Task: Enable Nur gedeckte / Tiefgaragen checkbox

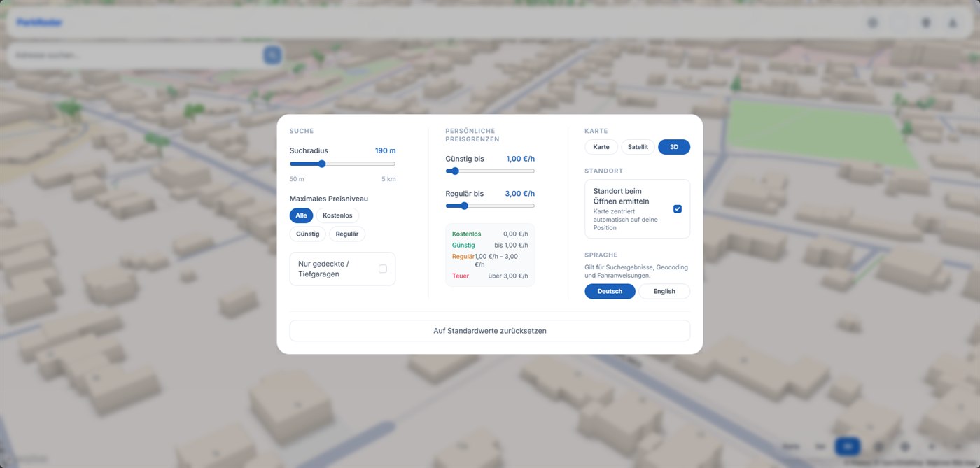Action: pos(383,269)
